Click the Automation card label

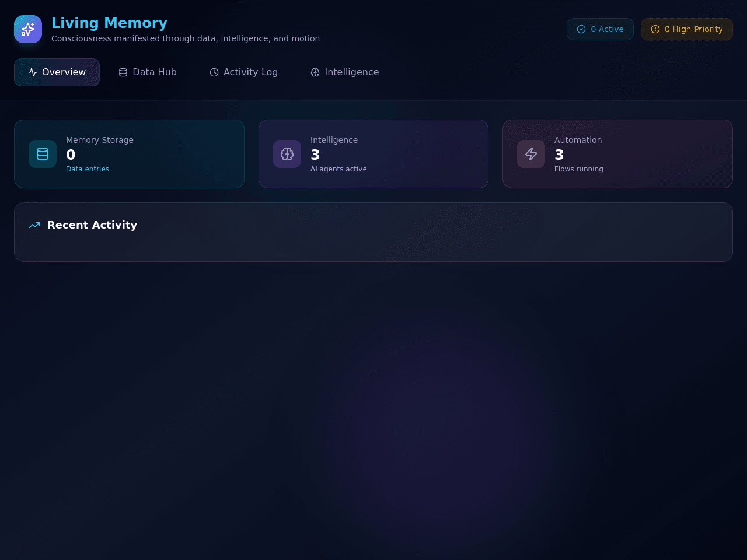pyautogui.click(x=578, y=140)
